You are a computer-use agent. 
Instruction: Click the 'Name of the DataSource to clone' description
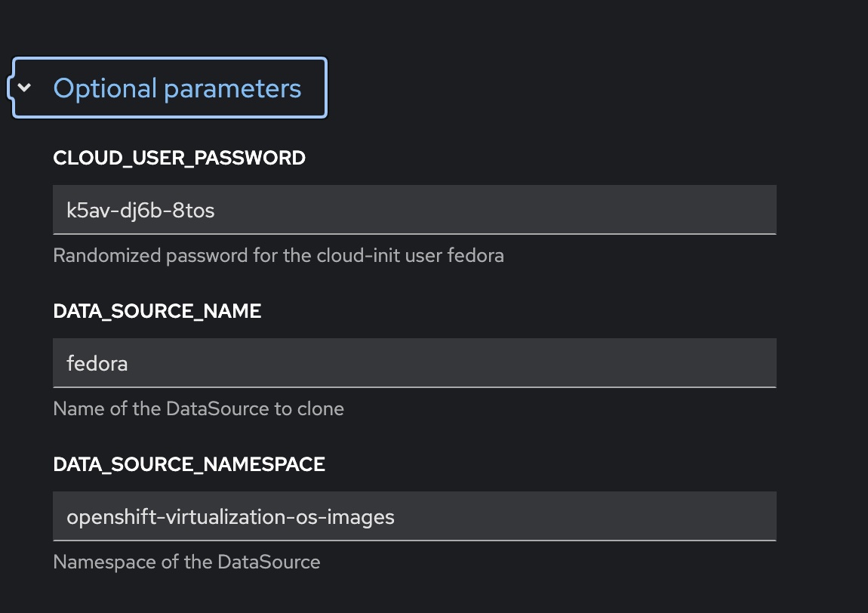coord(198,408)
